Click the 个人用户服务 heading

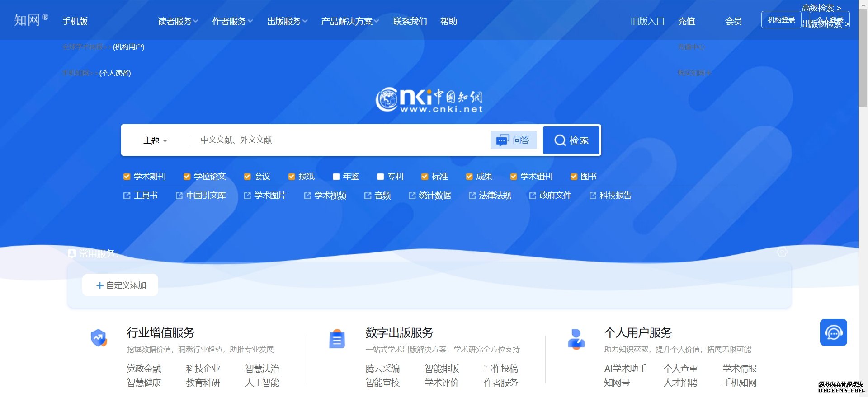(638, 333)
